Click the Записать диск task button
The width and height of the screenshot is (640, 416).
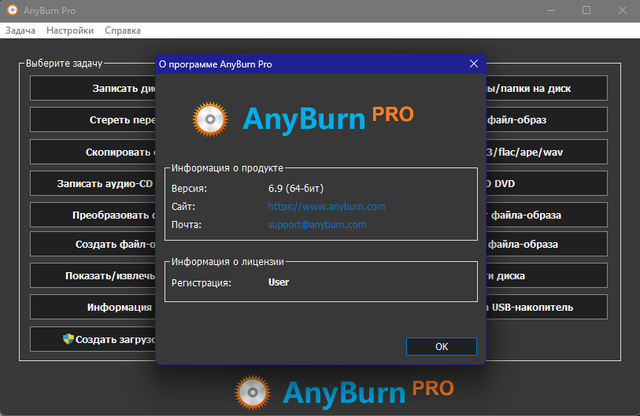tap(93, 88)
